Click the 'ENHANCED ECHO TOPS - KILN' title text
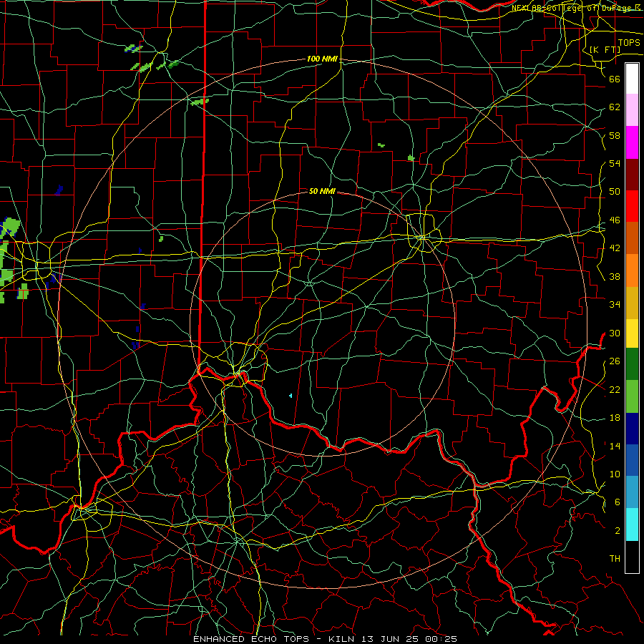This screenshot has height=644, width=644. pyautogui.click(x=274, y=639)
